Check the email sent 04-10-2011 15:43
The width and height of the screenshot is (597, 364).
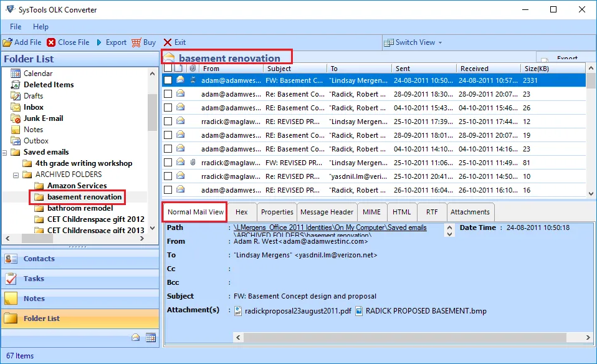click(x=168, y=108)
